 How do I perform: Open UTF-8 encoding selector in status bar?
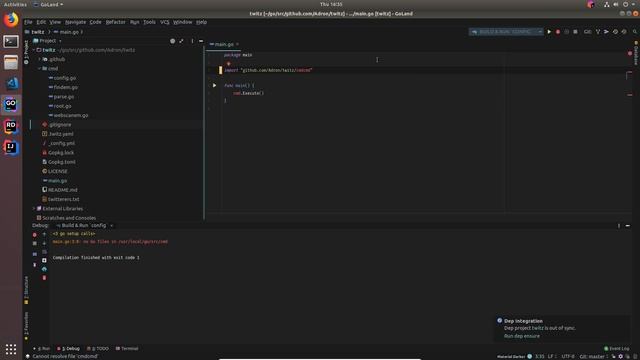(x=567, y=356)
